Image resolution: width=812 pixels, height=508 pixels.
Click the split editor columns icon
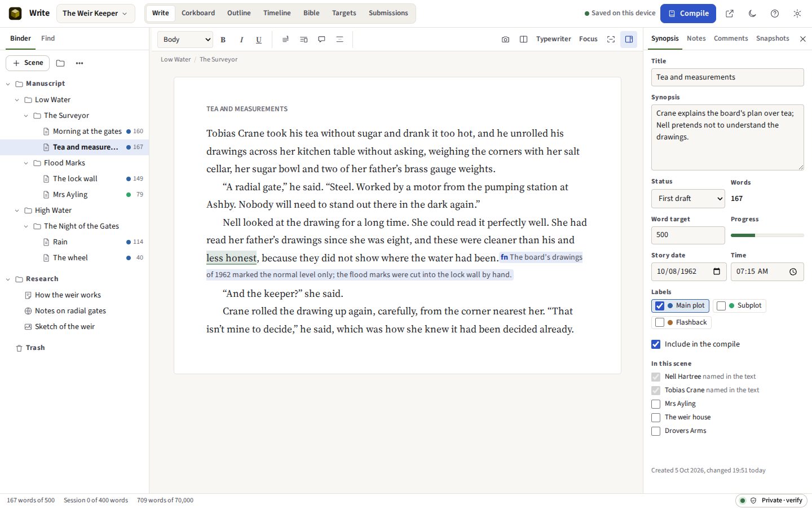523,40
